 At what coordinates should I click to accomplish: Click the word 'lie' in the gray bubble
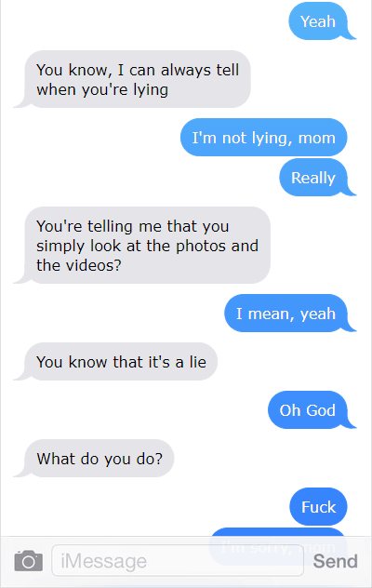pos(197,362)
